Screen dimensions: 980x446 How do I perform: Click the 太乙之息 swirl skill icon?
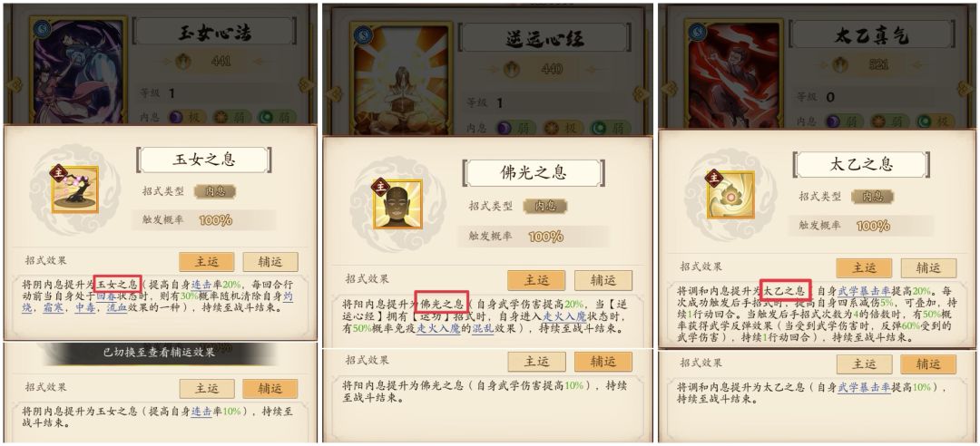pos(730,194)
